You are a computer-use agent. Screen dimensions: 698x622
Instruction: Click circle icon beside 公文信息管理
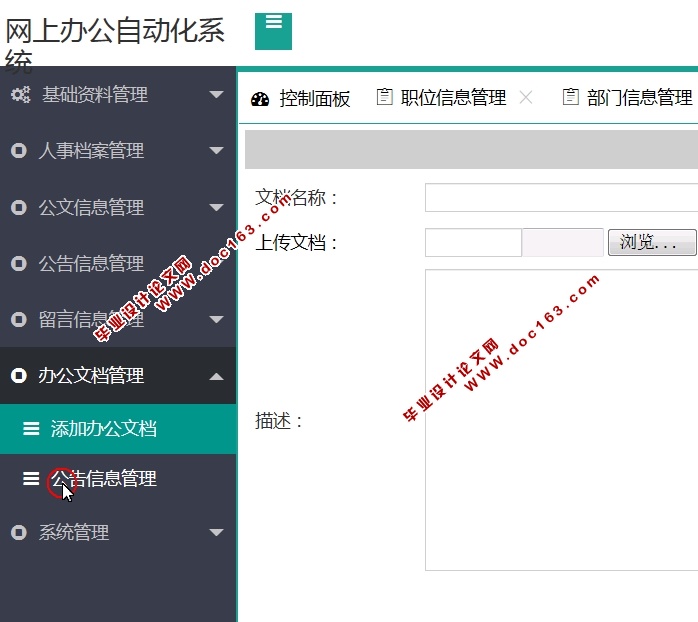coord(19,207)
